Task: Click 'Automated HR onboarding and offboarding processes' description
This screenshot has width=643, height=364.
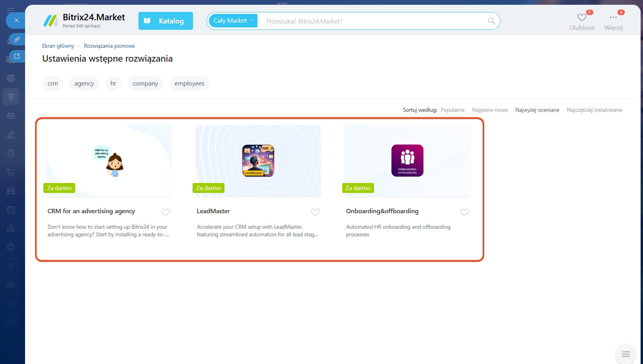Action: [398, 231]
